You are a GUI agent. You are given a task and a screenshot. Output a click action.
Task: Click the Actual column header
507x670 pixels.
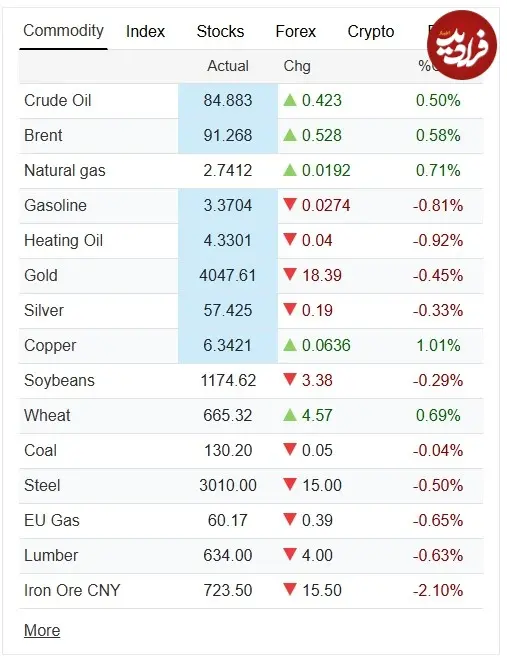(228, 66)
